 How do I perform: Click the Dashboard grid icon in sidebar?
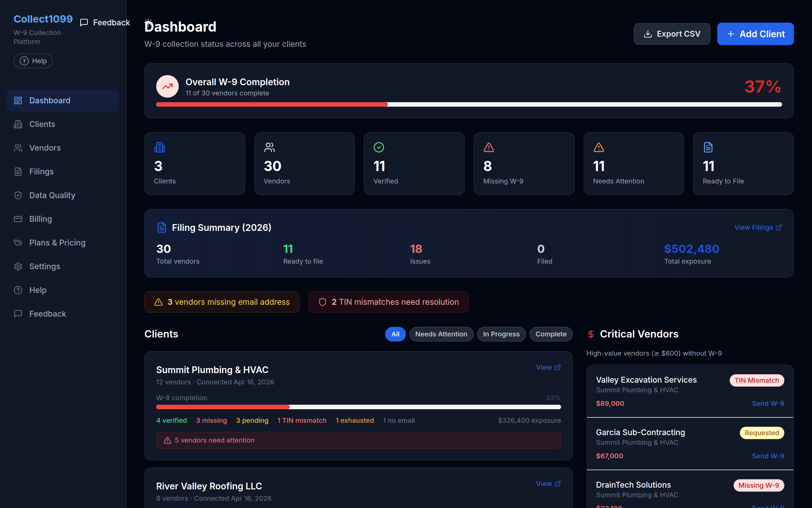pos(18,100)
